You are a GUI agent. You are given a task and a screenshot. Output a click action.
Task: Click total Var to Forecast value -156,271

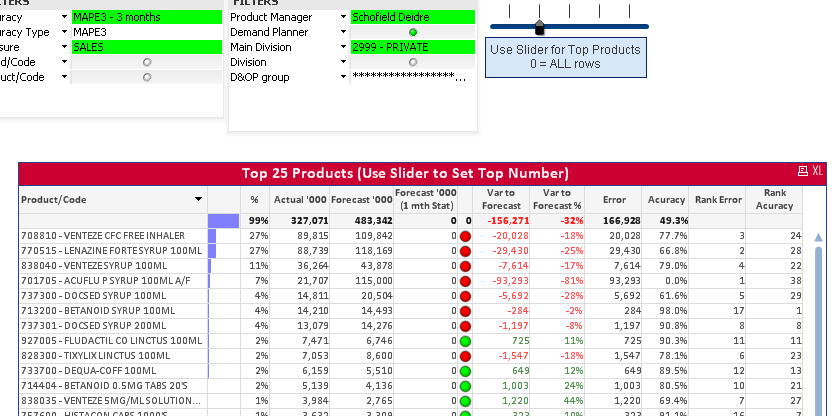pyautogui.click(x=508, y=221)
